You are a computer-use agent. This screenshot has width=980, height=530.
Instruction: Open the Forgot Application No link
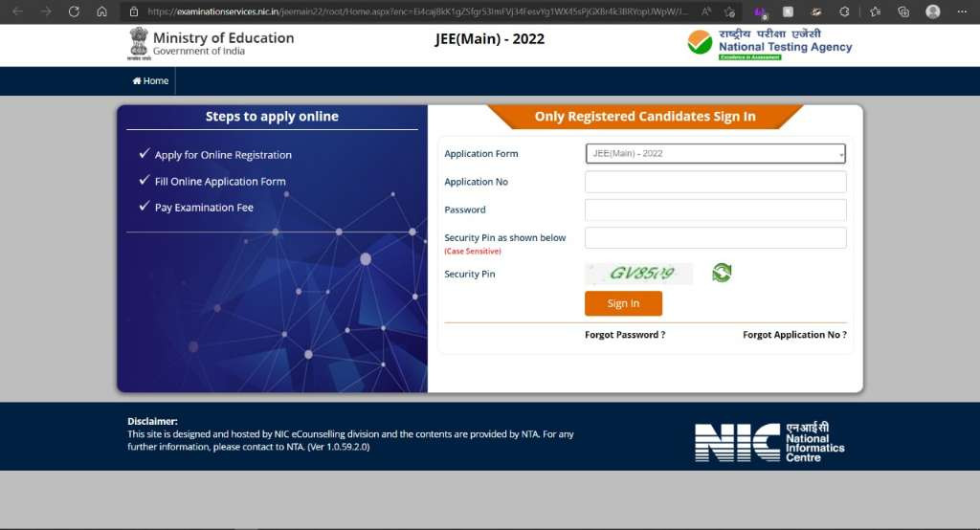coord(794,335)
